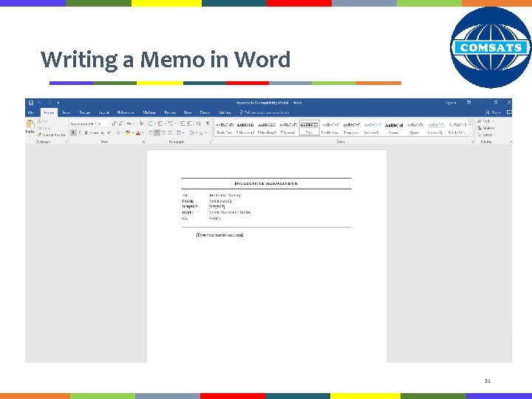This screenshot has height=399, width=532.
Task: Expand the Styles gallery More arrow
Action: (x=471, y=133)
